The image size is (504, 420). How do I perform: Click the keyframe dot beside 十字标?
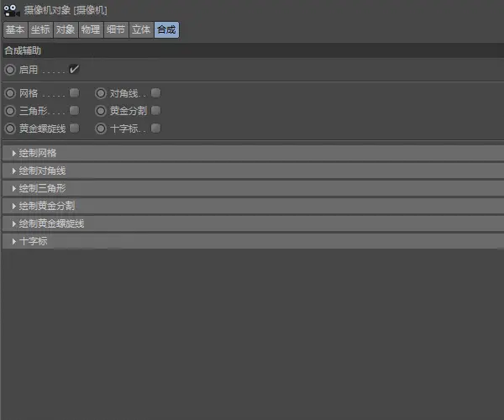101,129
